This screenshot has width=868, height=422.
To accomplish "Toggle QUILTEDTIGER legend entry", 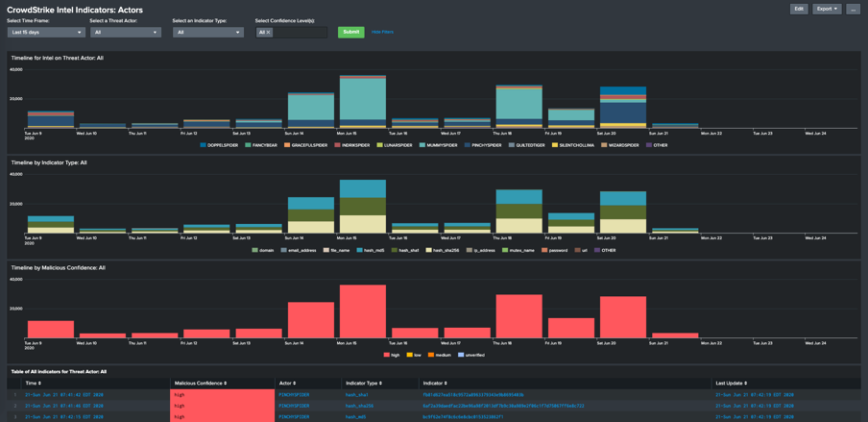I will click(x=529, y=145).
